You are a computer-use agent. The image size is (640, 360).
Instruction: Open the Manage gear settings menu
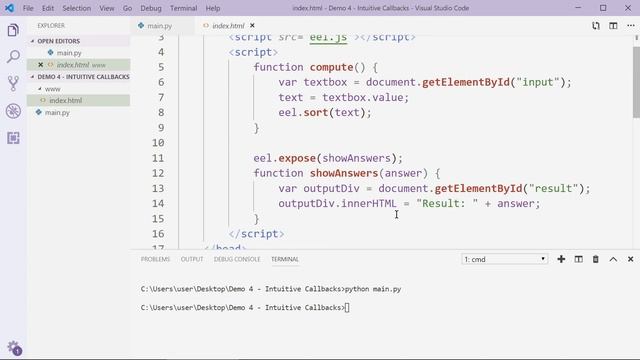(14, 348)
